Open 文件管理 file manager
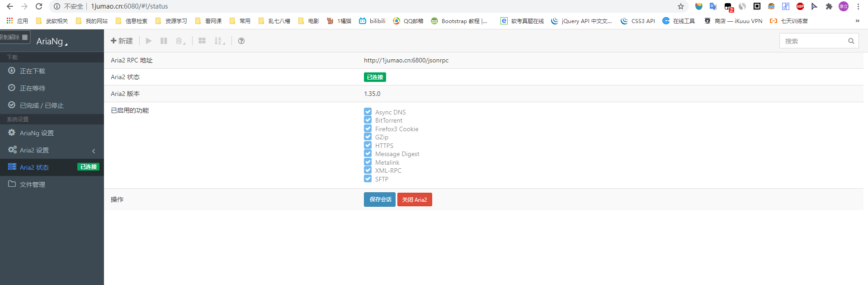Screen dimensions: 868x285 click(52, 185)
